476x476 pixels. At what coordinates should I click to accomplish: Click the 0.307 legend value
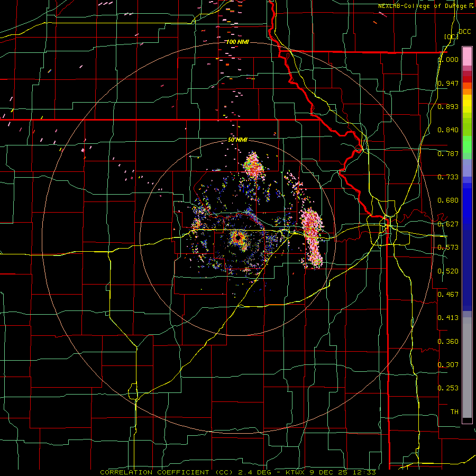pos(448,365)
